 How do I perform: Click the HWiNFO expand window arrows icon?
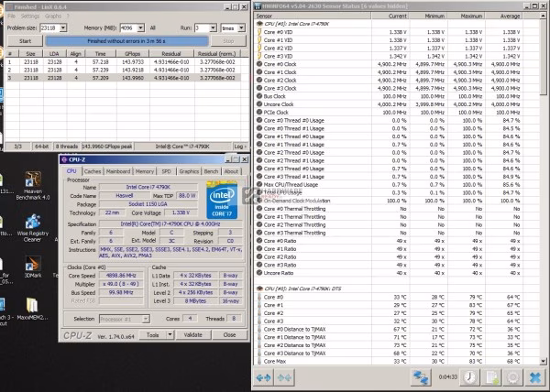(263, 377)
